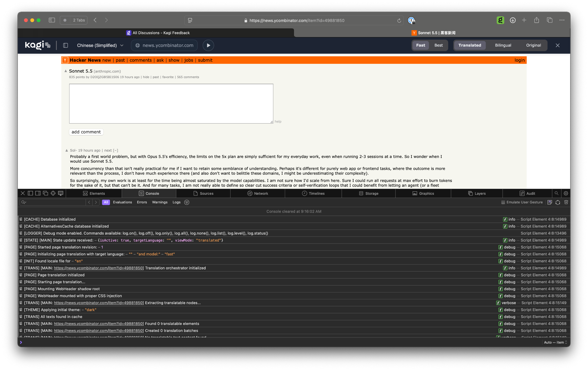Image resolution: width=588 pixels, height=370 pixels.
Task: Select the Best translation model
Action: click(438, 45)
